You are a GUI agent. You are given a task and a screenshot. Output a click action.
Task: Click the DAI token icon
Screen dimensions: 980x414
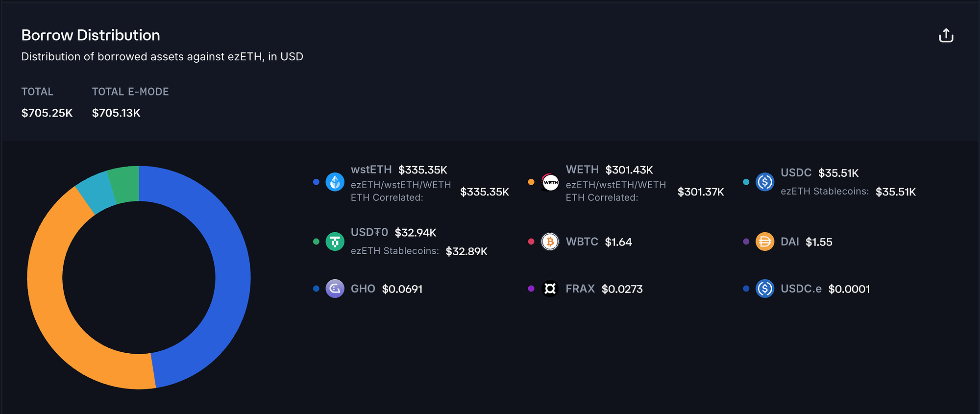click(x=765, y=242)
